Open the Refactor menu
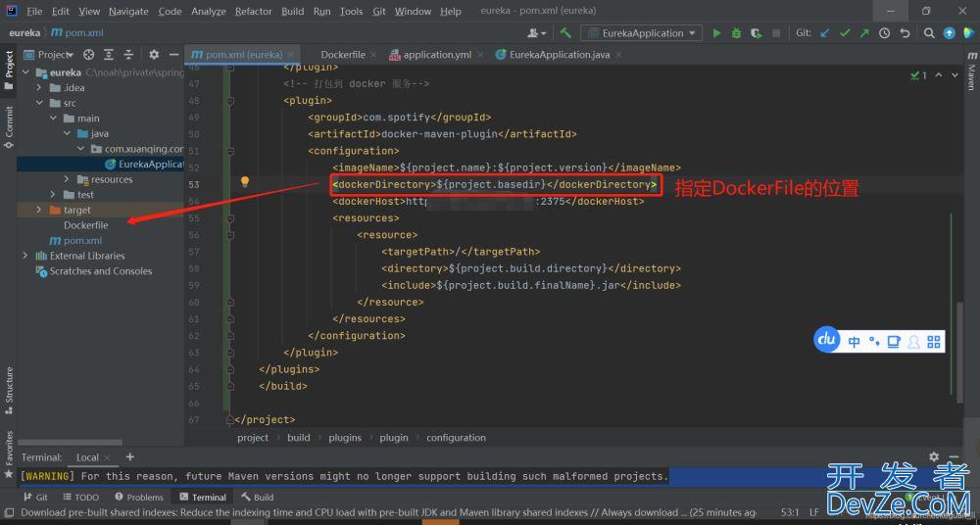 (253, 11)
